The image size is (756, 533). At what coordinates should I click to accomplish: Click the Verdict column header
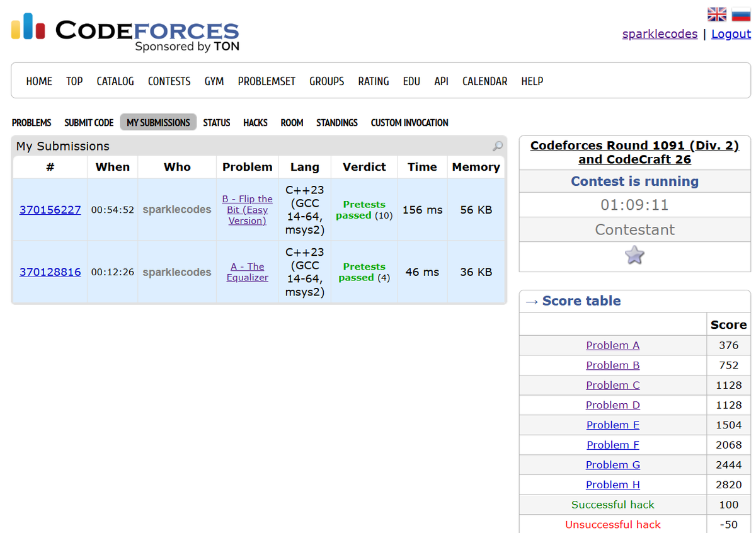pos(364,167)
